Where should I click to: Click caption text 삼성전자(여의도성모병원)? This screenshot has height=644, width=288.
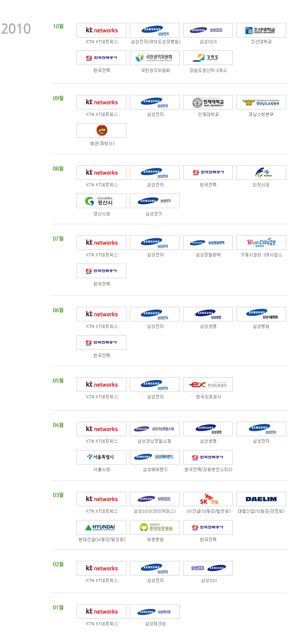point(155,42)
